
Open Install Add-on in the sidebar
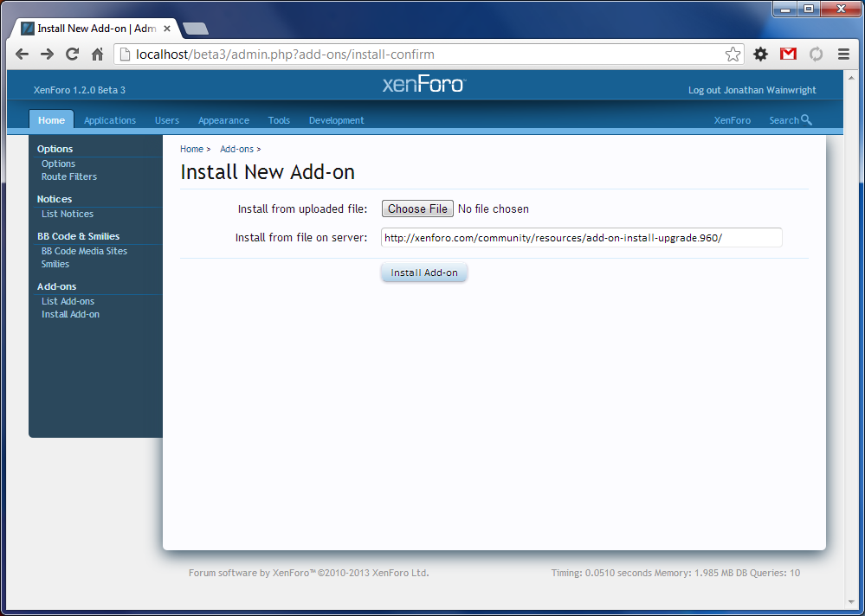click(71, 314)
